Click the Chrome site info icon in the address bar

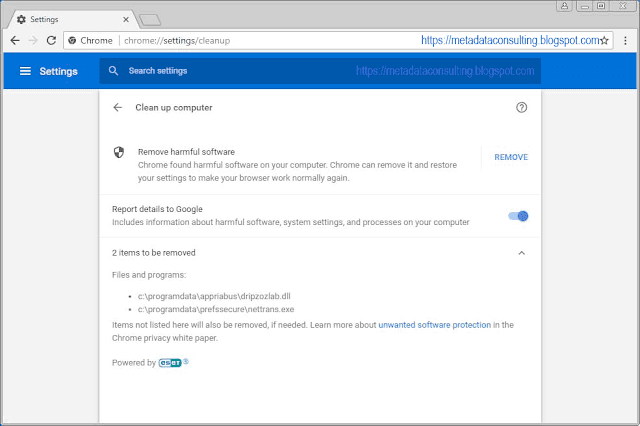tap(73, 40)
